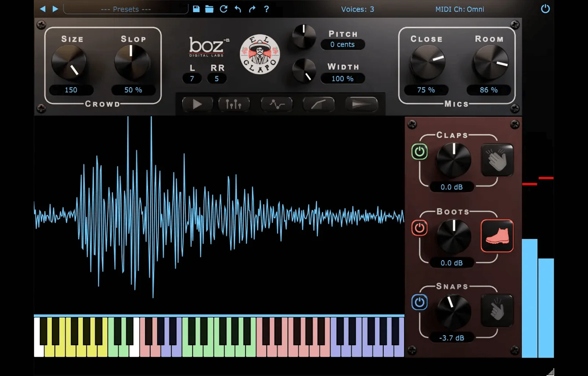588x376 pixels.
Task: Click the claps hand trigger icon
Action: 497,160
